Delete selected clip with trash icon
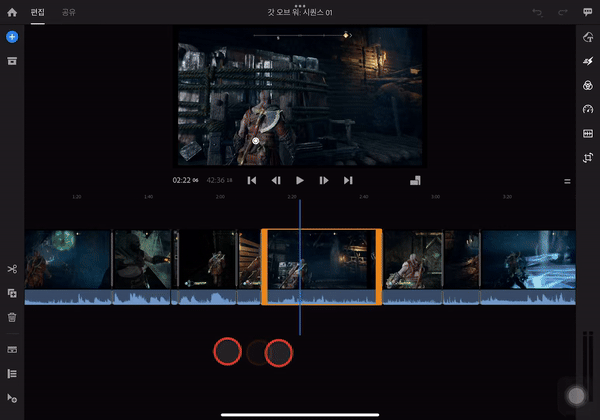The height and width of the screenshot is (420, 600). tap(12, 317)
